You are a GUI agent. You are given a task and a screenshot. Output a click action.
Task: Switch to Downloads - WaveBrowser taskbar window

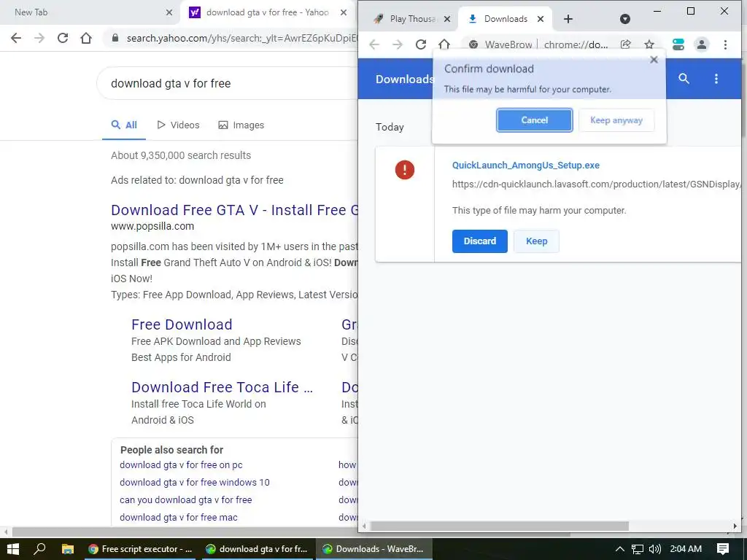373,549
